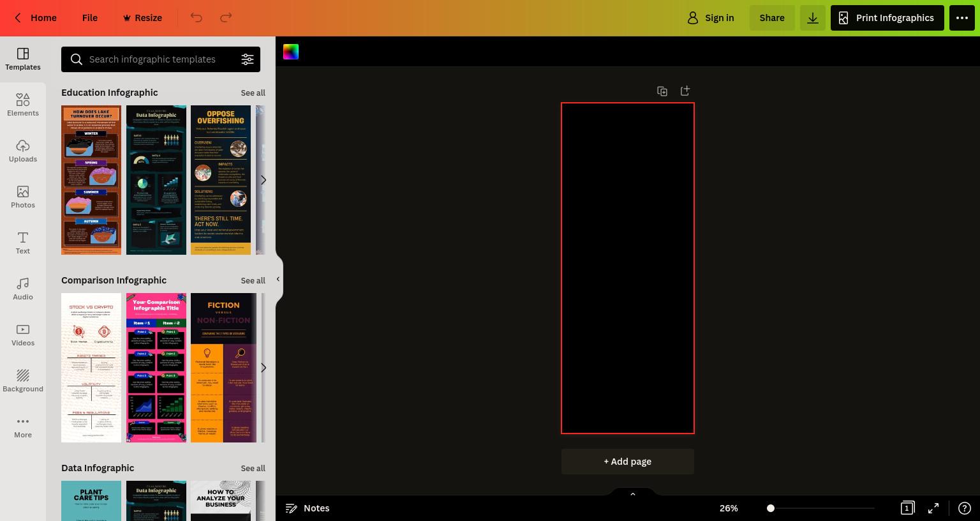Open the Elements sidebar panel
The image size is (980, 521).
point(23,105)
